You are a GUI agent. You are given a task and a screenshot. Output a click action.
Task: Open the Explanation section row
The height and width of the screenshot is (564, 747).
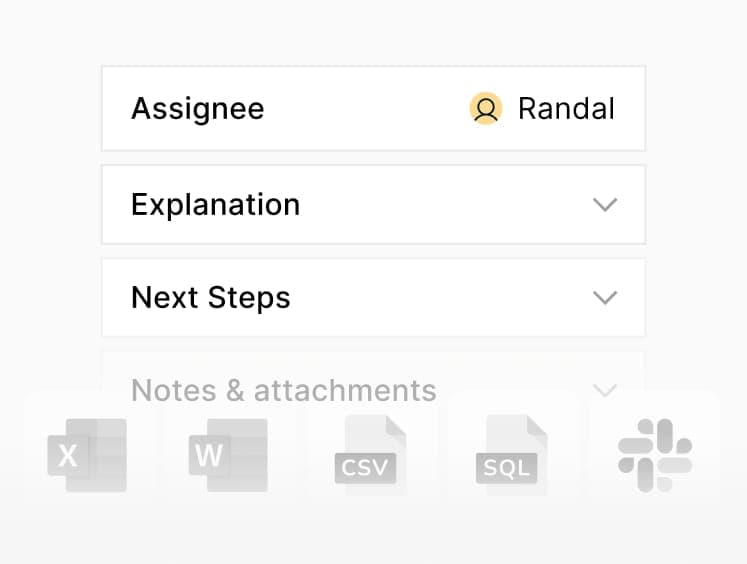(374, 204)
